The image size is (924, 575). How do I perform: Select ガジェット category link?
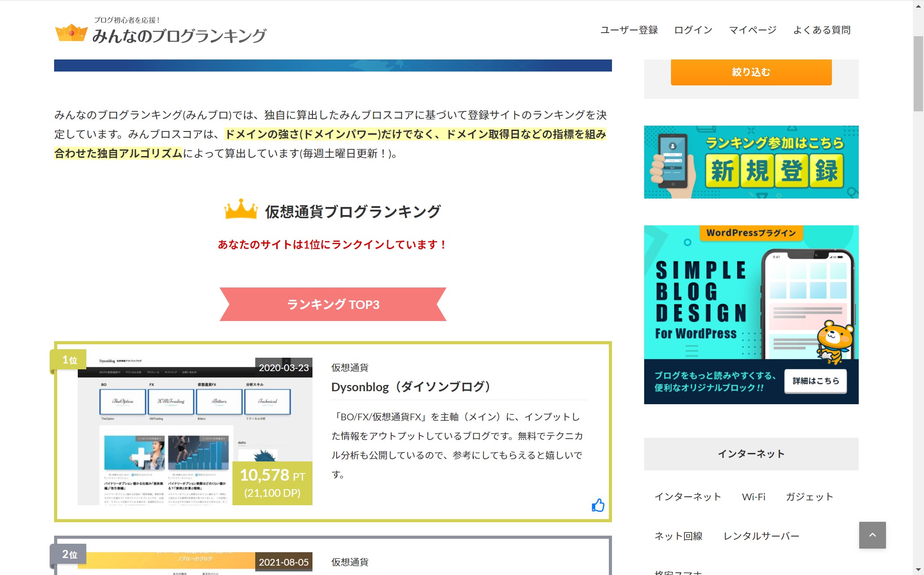point(809,497)
